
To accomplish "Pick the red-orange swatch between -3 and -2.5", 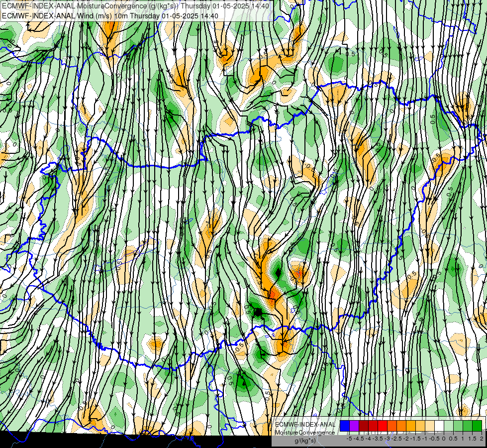I will 392,426.
